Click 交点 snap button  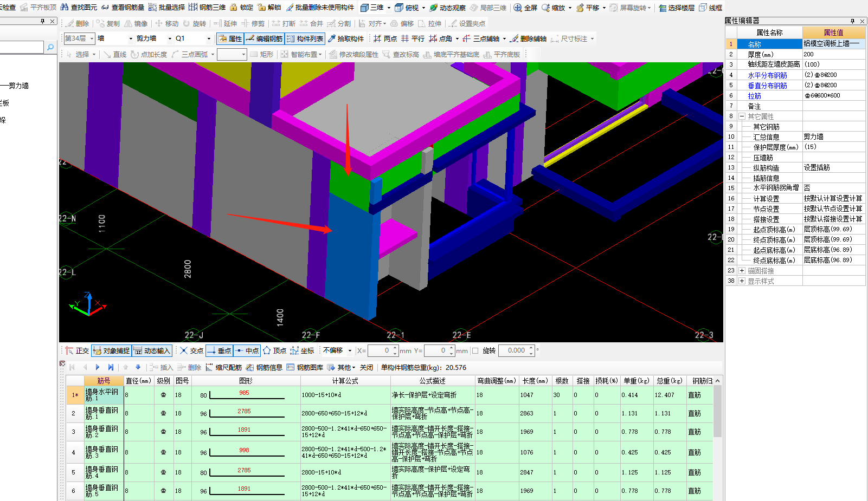(x=191, y=350)
